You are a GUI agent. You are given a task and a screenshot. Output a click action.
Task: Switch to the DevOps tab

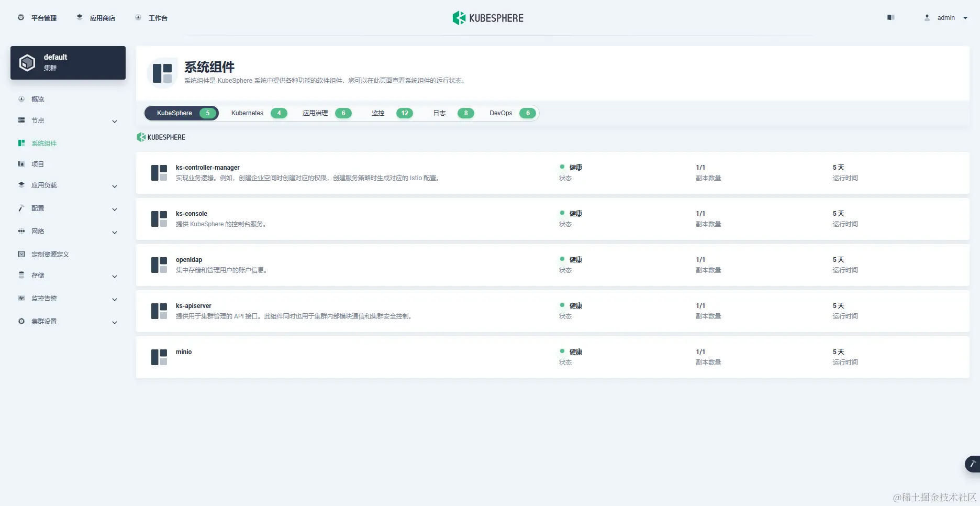513,113
